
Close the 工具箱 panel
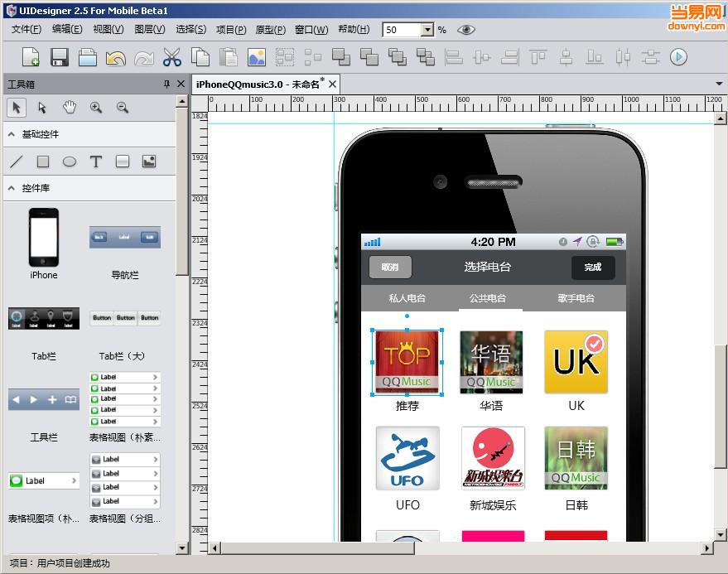point(181,84)
